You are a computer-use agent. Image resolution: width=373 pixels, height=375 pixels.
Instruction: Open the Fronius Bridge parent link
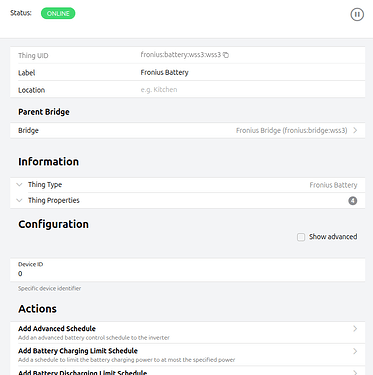(188, 130)
